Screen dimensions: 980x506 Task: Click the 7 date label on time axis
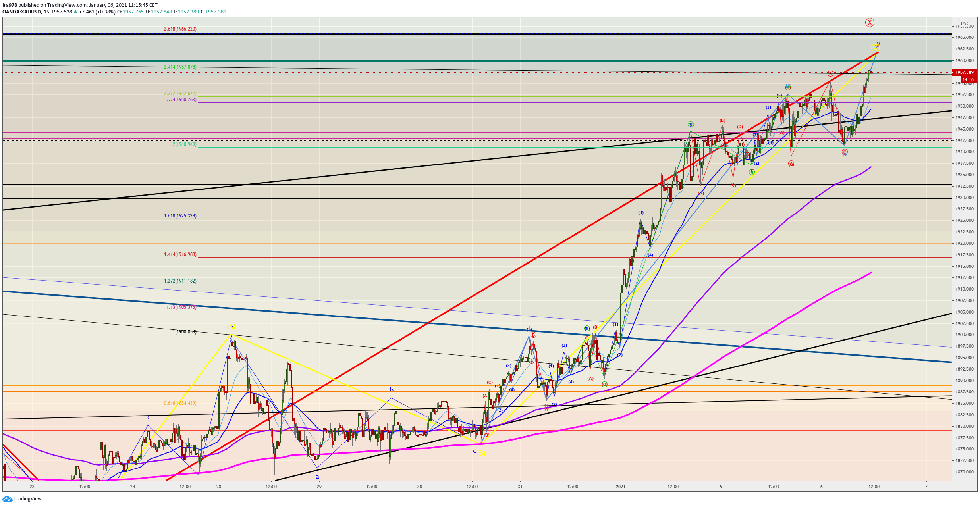[926, 487]
